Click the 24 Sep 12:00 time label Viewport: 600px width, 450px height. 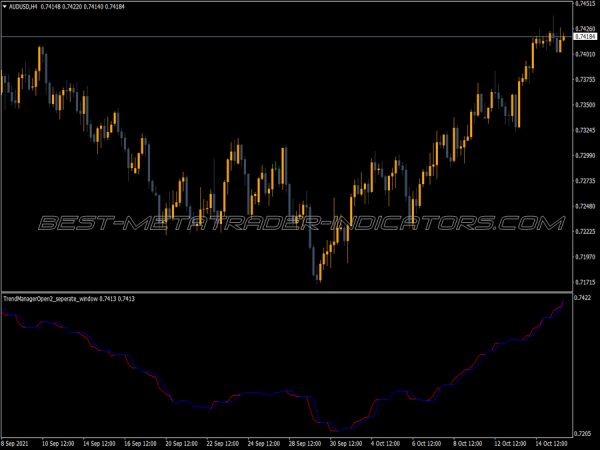coord(264,443)
